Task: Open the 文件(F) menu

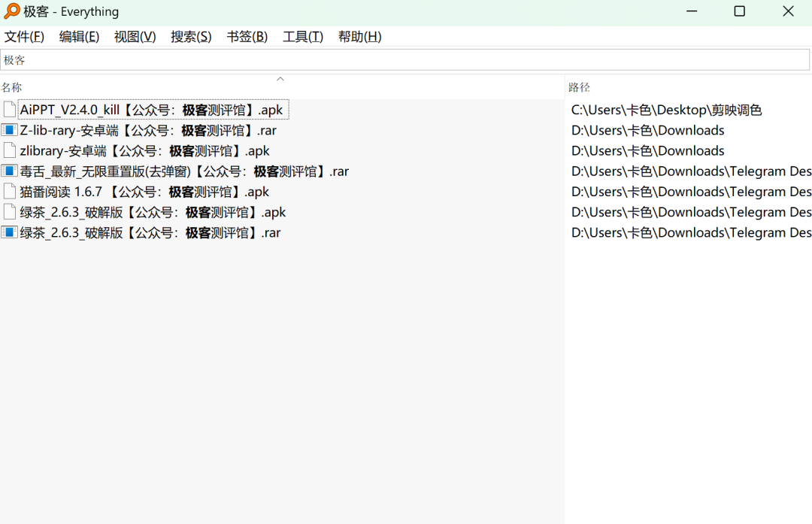Action: pyautogui.click(x=24, y=37)
